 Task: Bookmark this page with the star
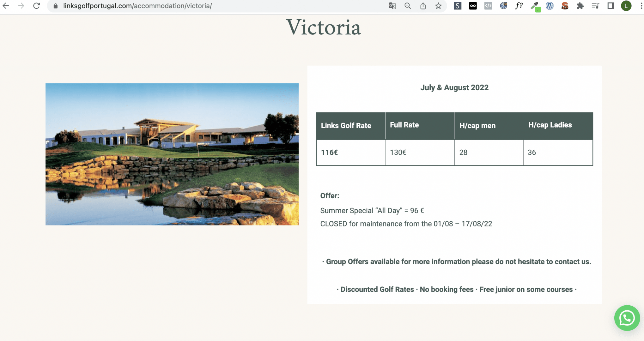coord(438,6)
